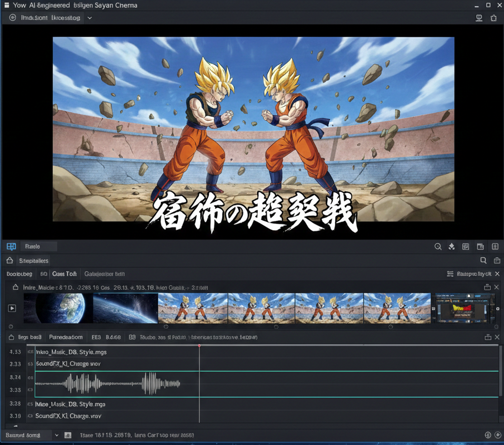Close the video track panel with the X
Viewport: 504px width, 445px height.
pos(497,287)
